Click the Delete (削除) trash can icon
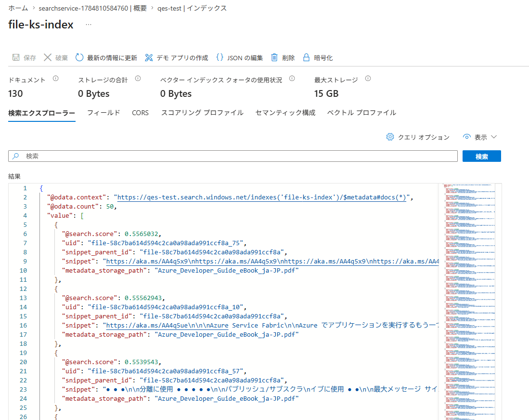This screenshot has width=529, height=420. tap(274, 57)
